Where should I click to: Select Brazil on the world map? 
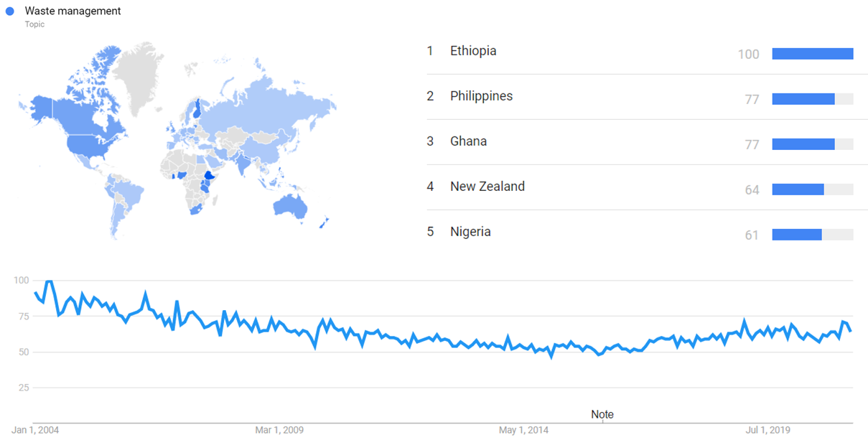(130, 192)
